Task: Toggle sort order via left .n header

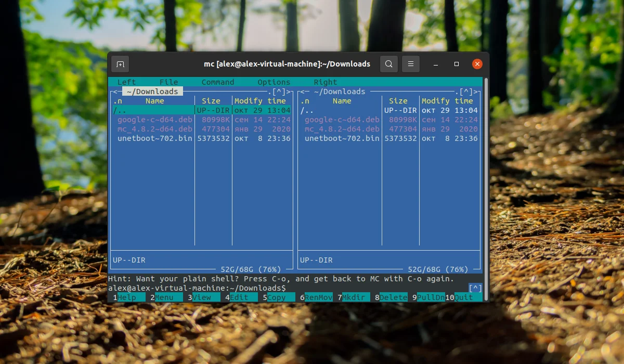Action: pyautogui.click(x=118, y=101)
